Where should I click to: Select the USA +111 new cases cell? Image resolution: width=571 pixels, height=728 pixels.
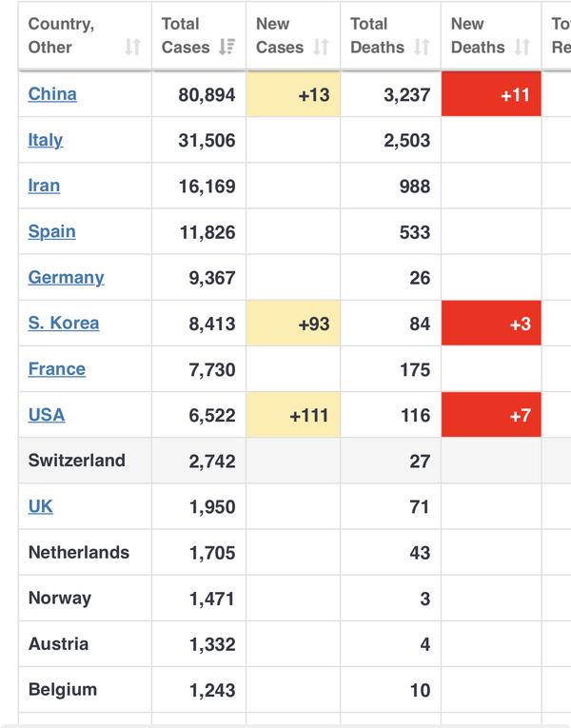coord(293,415)
